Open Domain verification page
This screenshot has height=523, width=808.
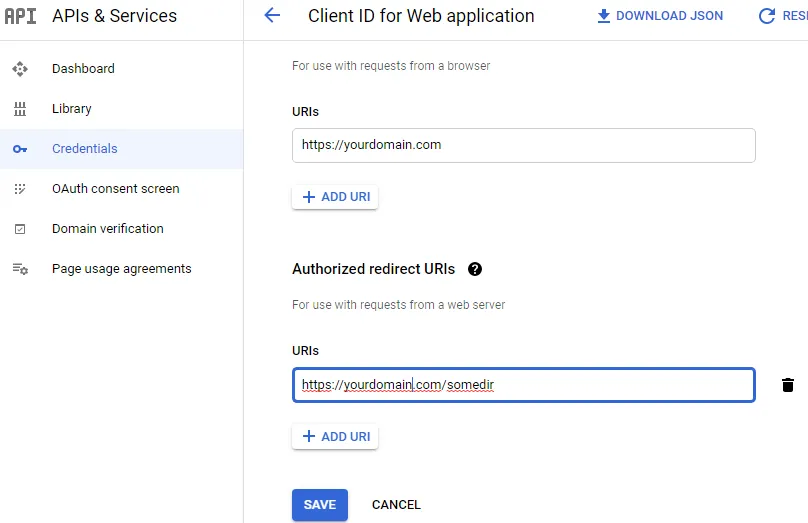tap(108, 229)
